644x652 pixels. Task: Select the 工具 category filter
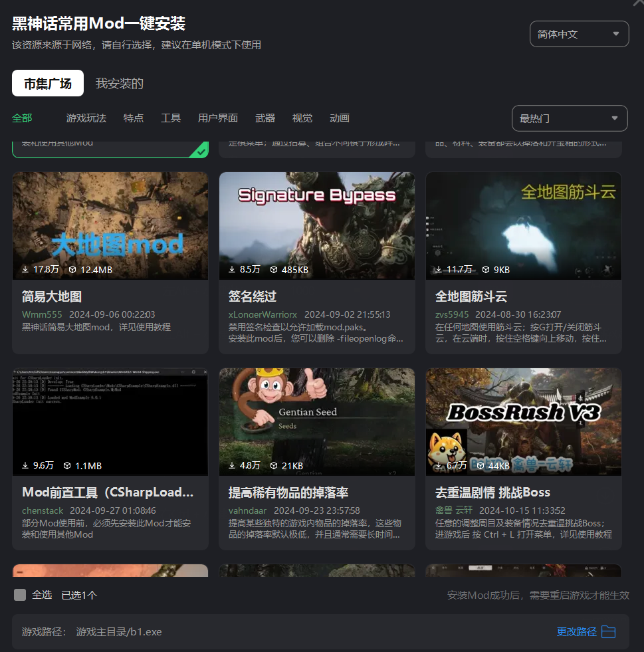[171, 118]
